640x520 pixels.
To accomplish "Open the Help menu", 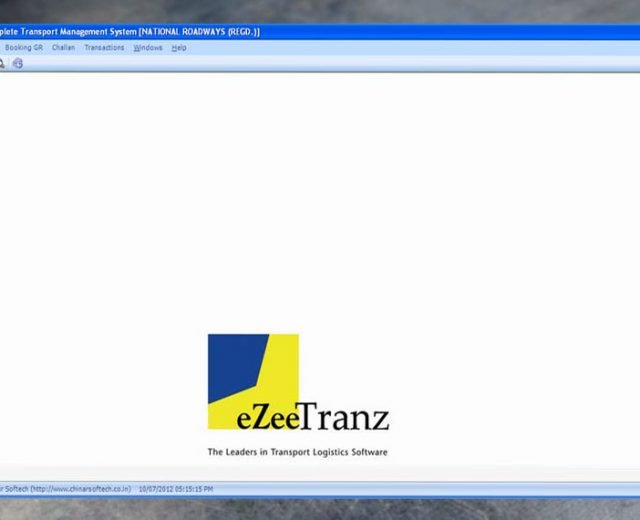I will (179, 48).
